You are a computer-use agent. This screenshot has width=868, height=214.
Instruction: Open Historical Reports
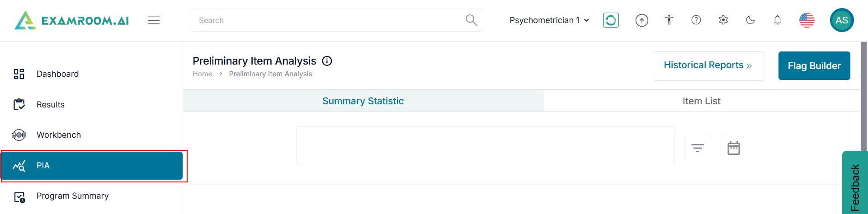click(708, 66)
